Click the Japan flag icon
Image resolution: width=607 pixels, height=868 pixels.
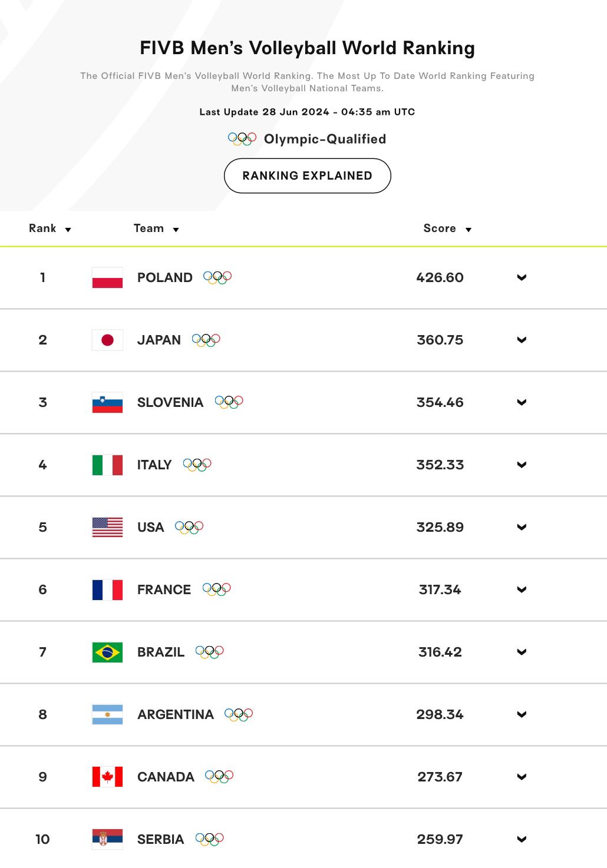[x=107, y=340]
